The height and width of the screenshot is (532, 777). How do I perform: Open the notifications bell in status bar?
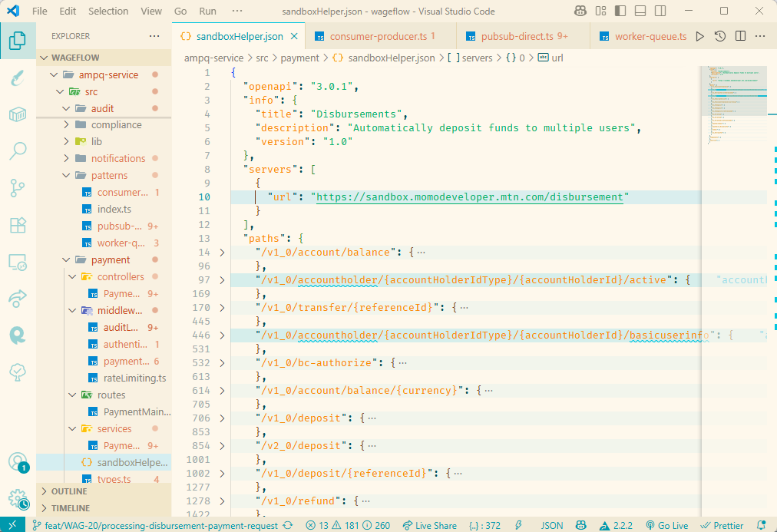click(762, 526)
